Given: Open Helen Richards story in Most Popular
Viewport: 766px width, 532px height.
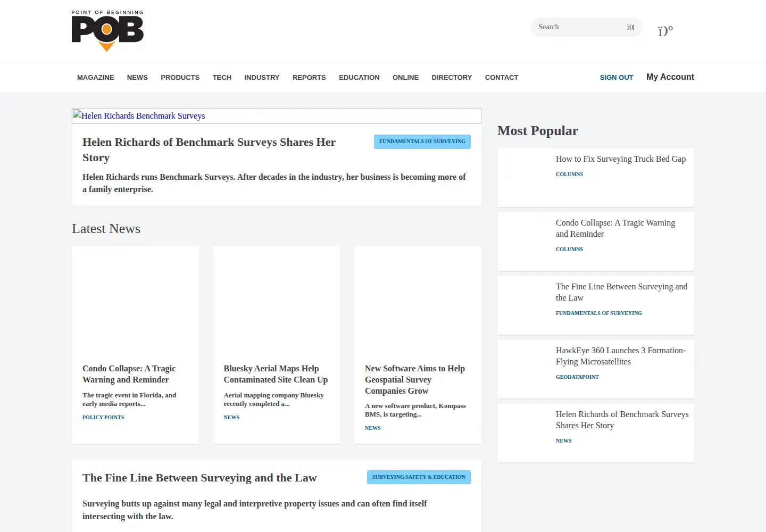Looking at the screenshot, I should coord(622,420).
